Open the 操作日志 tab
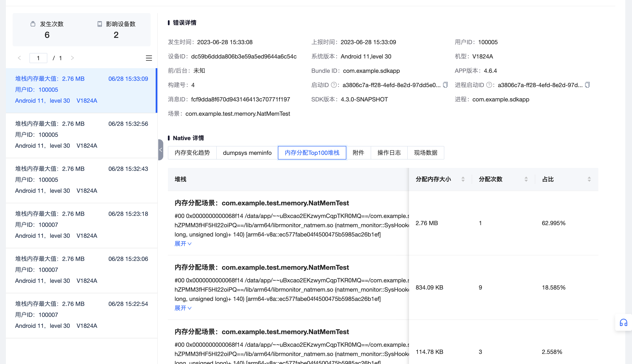This screenshot has height=364, width=632. click(389, 153)
